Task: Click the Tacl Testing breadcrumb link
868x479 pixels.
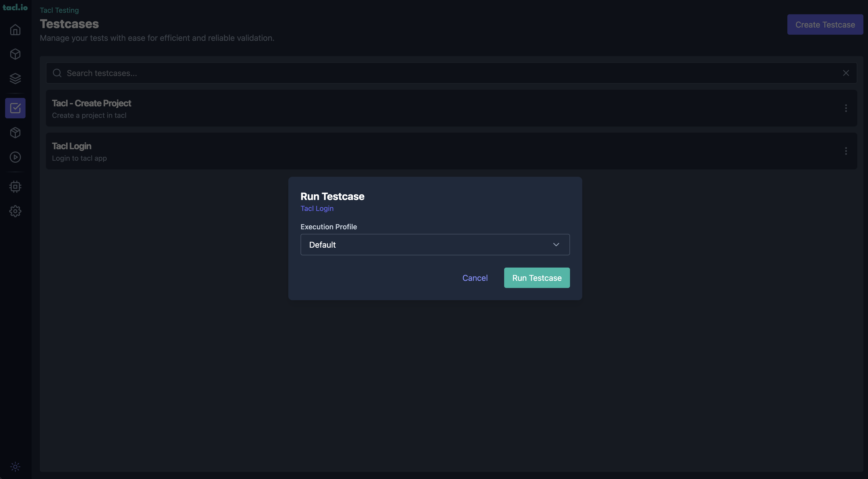Action: point(59,10)
